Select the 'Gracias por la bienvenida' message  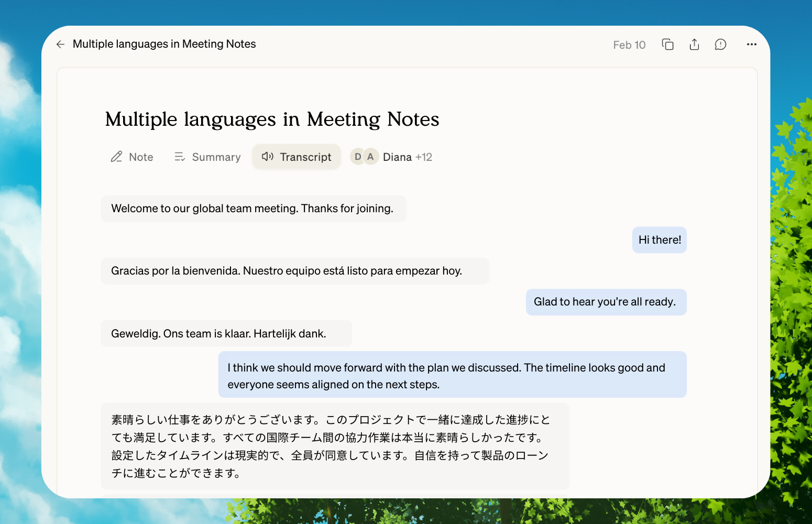(x=295, y=271)
